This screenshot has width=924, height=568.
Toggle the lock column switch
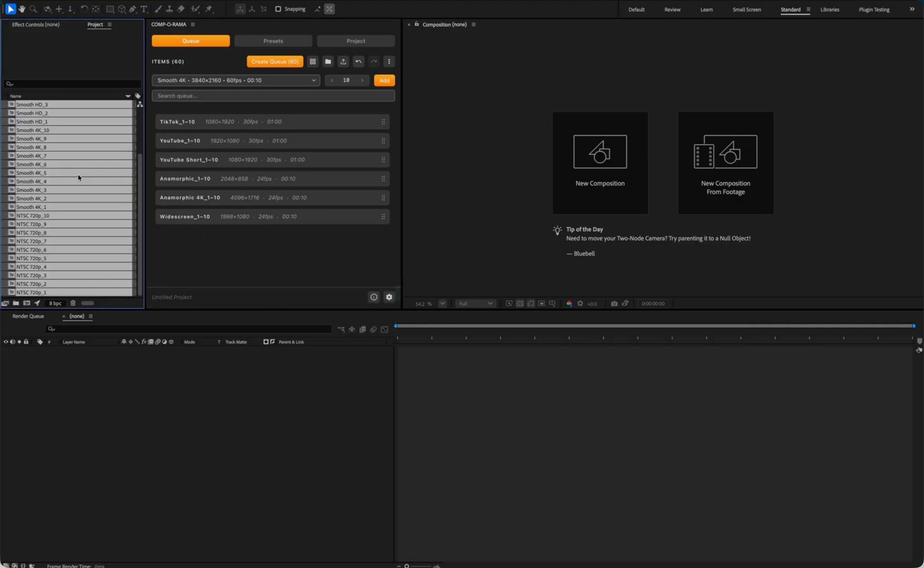tap(26, 342)
